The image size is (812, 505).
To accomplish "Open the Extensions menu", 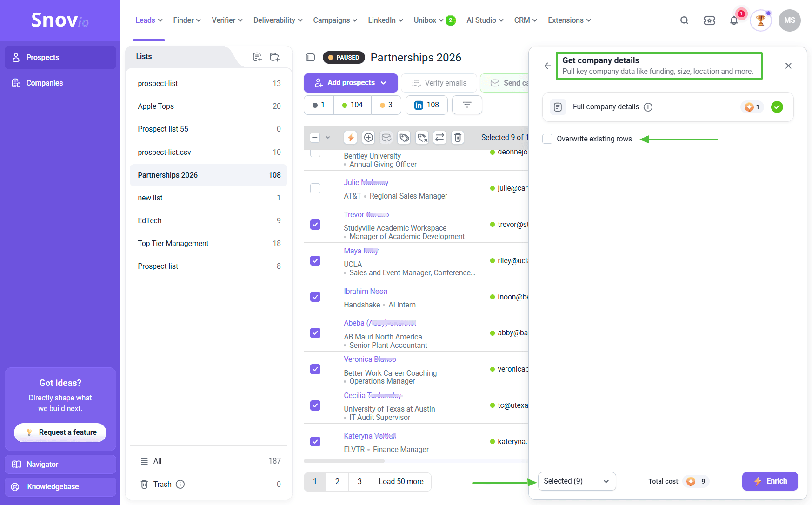I will click(569, 20).
